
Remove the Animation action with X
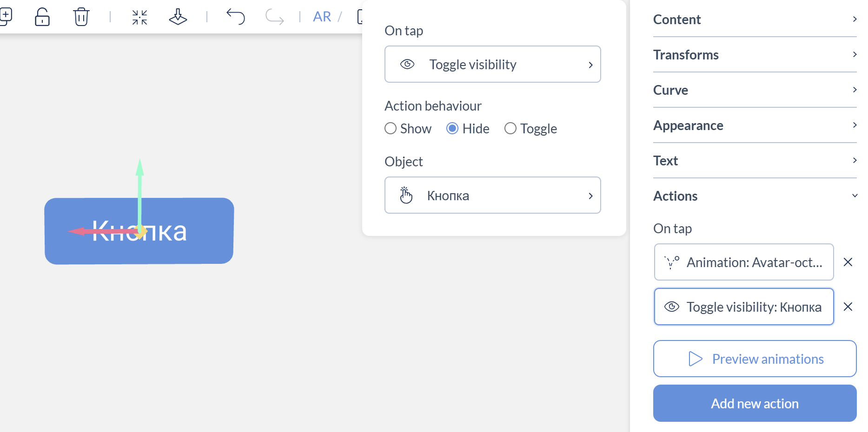pyautogui.click(x=848, y=262)
